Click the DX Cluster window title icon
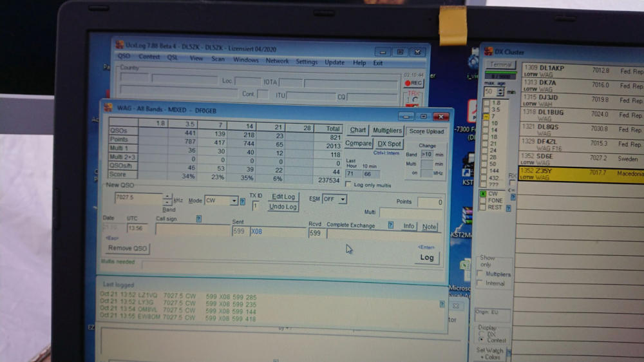The height and width of the screenshot is (362, 644). pos(487,51)
